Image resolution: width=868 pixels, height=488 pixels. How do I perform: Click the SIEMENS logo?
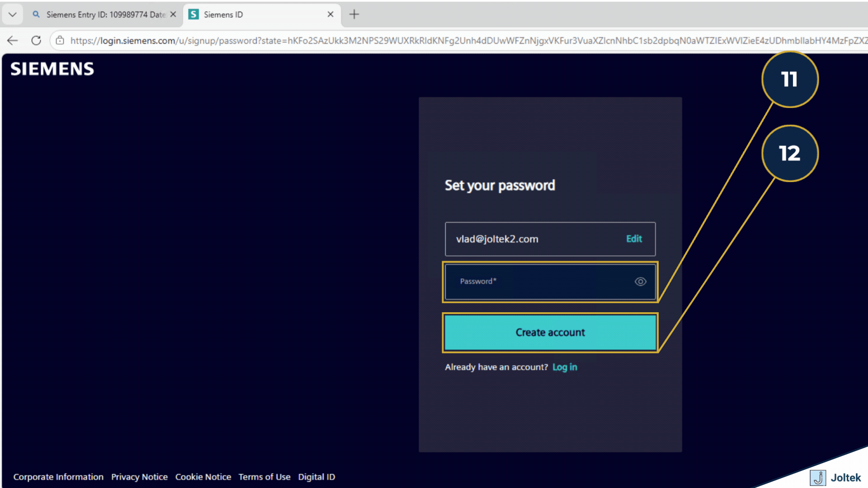52,69
